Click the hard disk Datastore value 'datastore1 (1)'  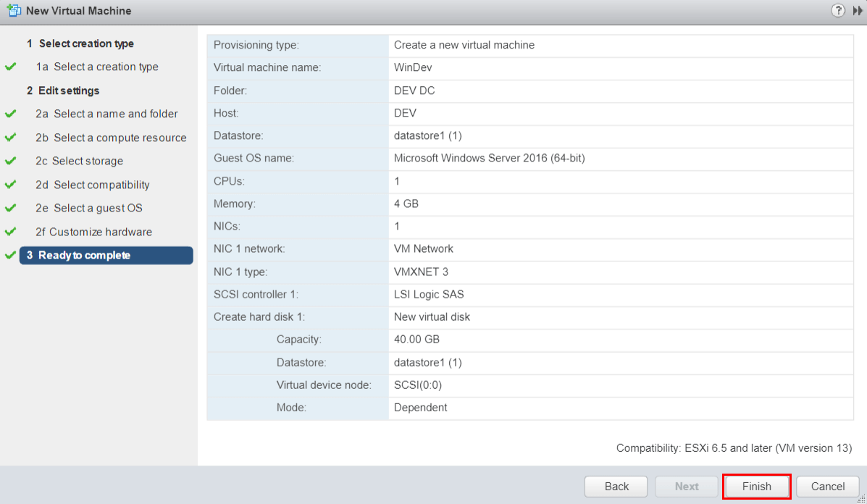click(427, 363)
